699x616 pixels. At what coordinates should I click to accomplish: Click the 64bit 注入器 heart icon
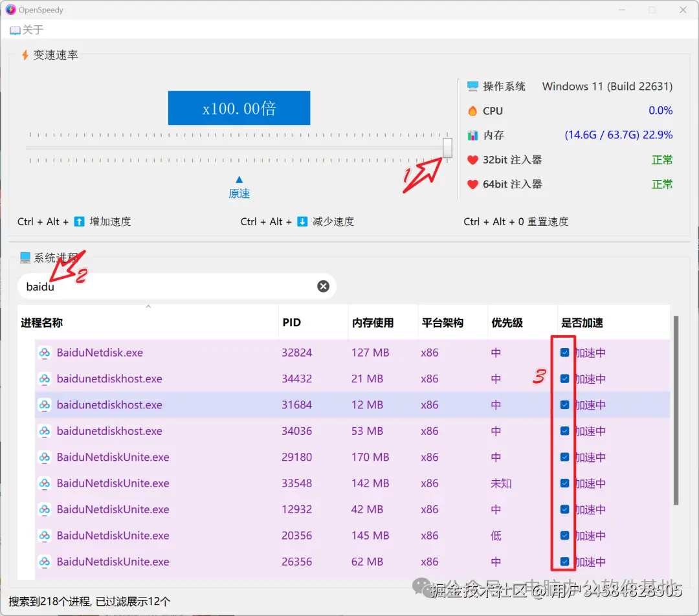tap(472, 184)
